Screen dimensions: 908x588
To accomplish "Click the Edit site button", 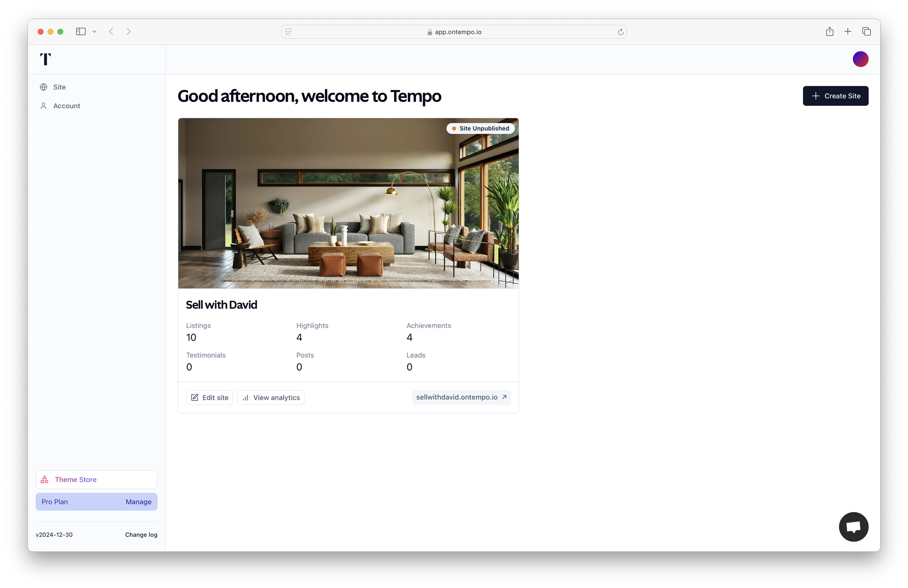I will pos(209,397).
